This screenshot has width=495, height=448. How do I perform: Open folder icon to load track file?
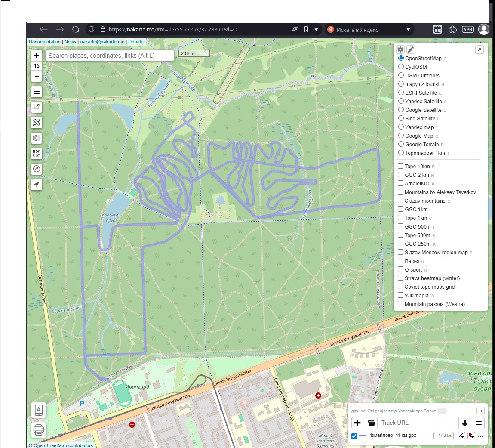(x=372, y=423)
